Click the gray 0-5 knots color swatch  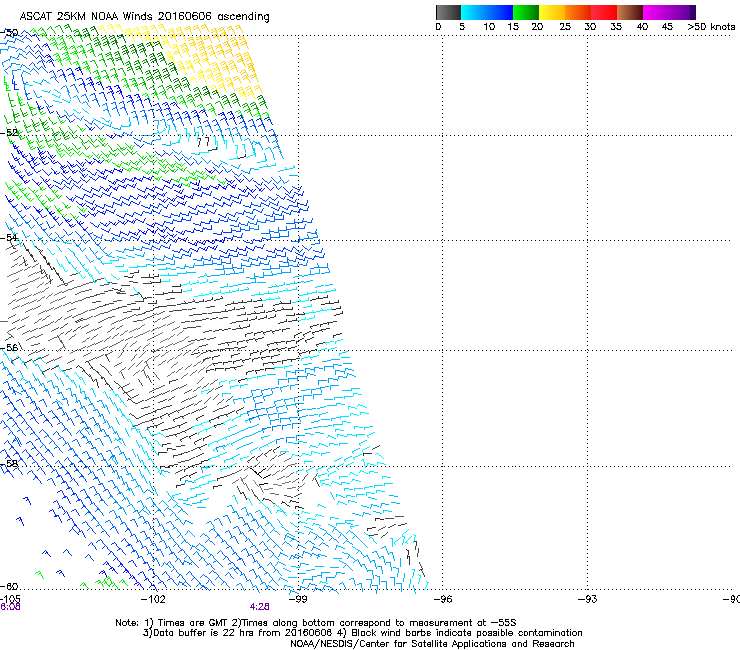pyautogui.click(x=449, y=12)
